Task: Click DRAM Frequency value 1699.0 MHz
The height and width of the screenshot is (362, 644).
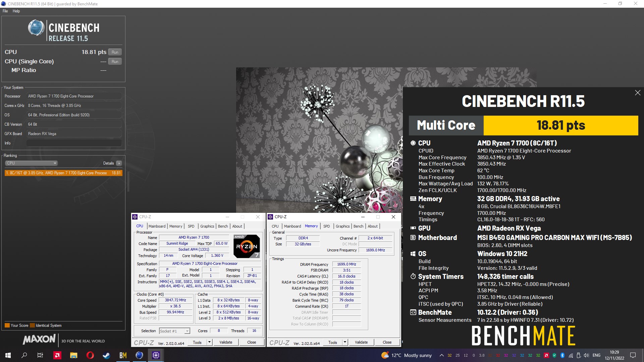Action: 346,264
